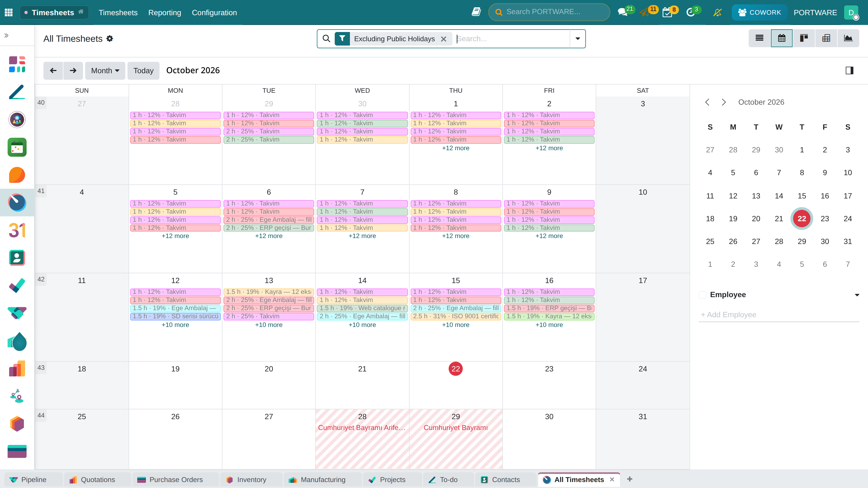Click the muted notifications bell icon
868x488 pixels.
[717, 12]
